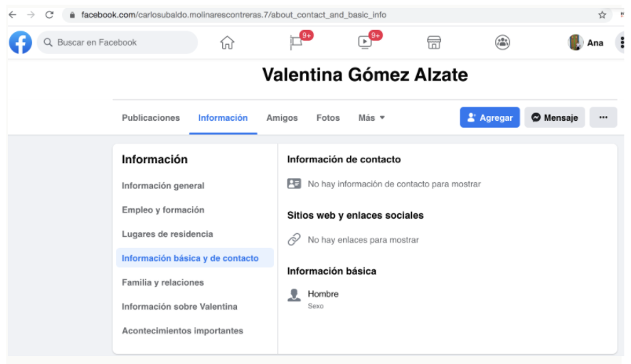Click the Ana profile avatar
The height and width of the screenshot is (364, 631).
(575, 42)
